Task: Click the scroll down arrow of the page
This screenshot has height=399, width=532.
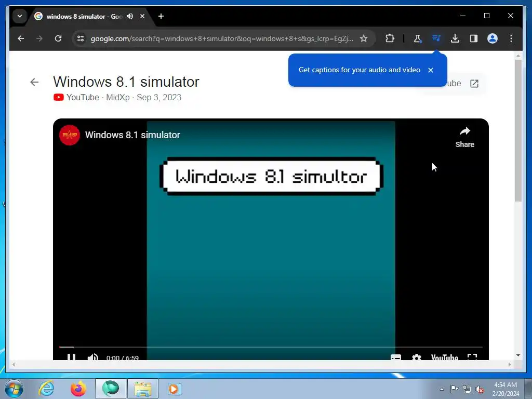Action: 518,355
